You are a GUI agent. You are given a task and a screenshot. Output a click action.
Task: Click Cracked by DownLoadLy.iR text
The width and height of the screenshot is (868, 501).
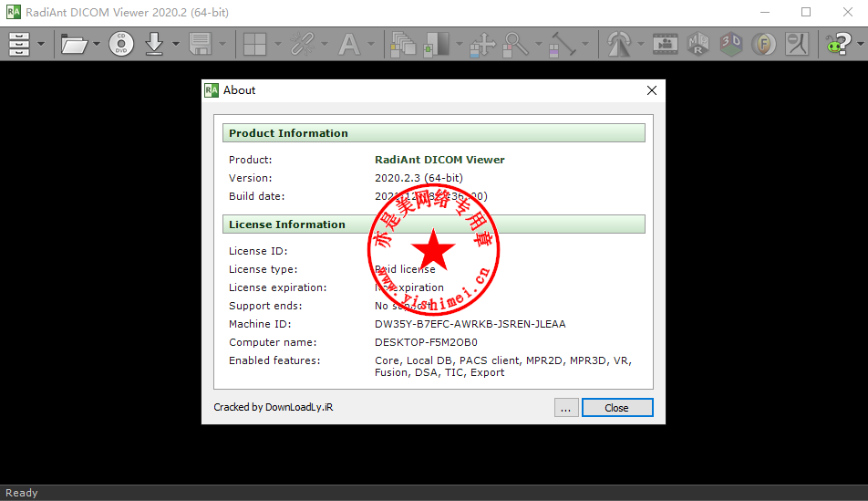tap(274, 407)
